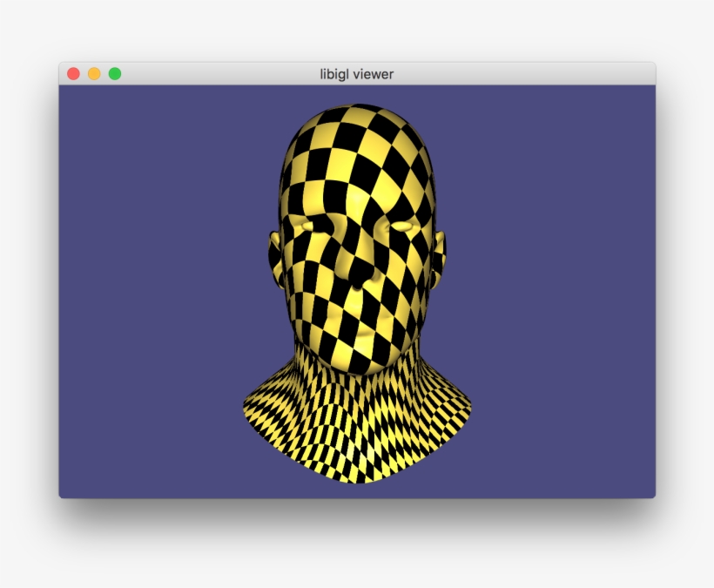
Task: Click the left ear of the model
Action: tap(274, 253)
